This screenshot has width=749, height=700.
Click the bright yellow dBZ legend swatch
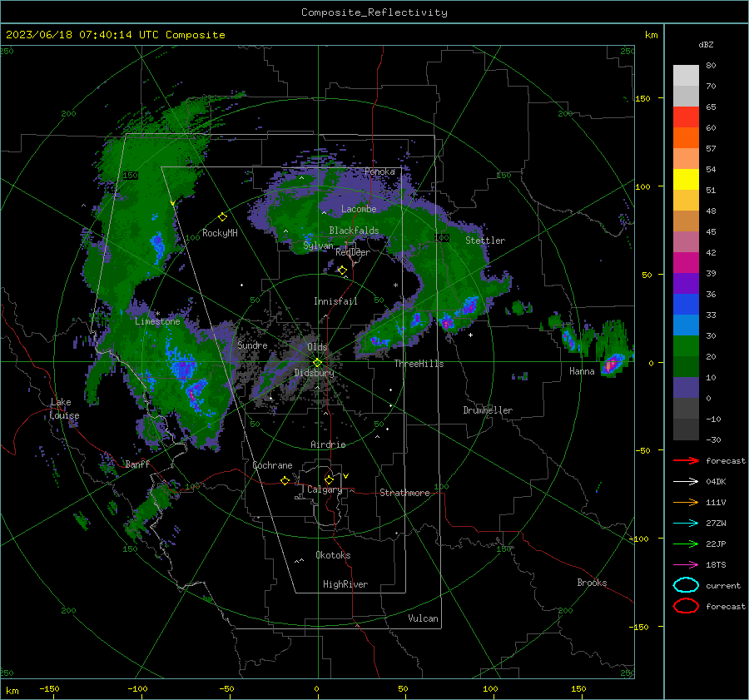(x=686, y=179)
